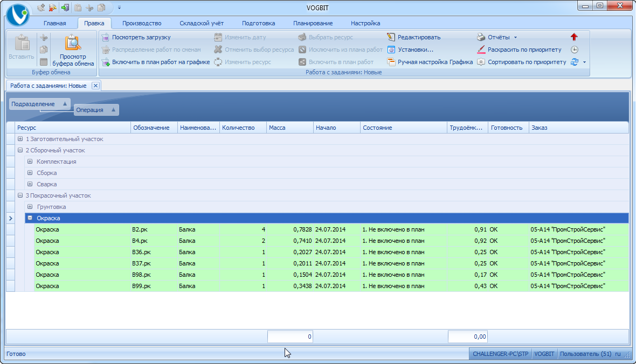Click Ручная настройка Графика

[x=430, y=62]
